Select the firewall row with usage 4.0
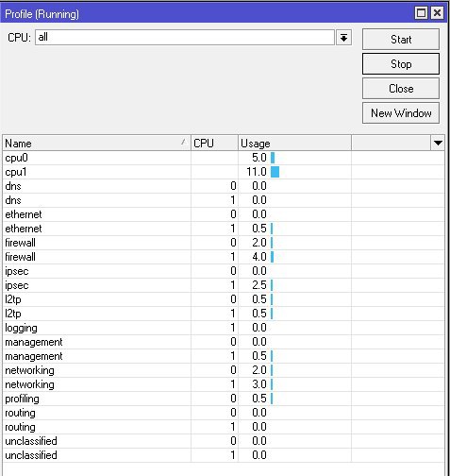The image size is (450, 476). [x=224, y=257]
